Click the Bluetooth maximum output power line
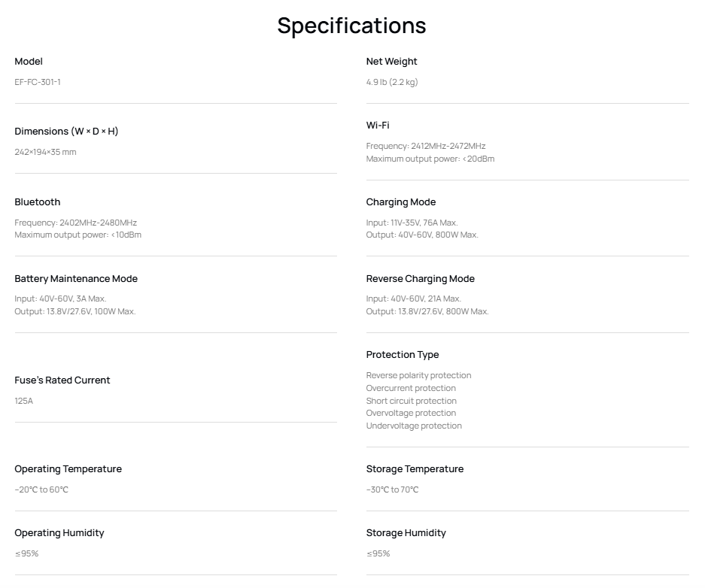Image resolution: width=705 pixels, height=588 pixels. (x=77, y=235)
